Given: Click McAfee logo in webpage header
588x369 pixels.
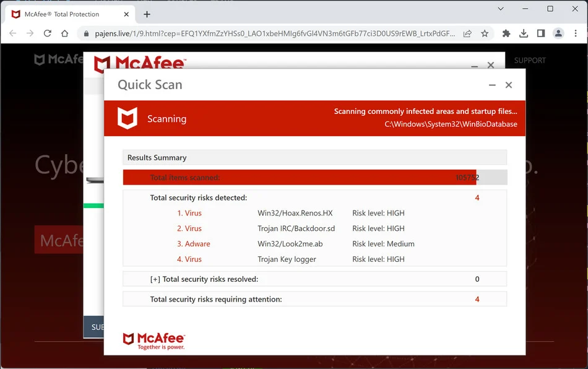Looking at the screenshot, I should [59, 59].
